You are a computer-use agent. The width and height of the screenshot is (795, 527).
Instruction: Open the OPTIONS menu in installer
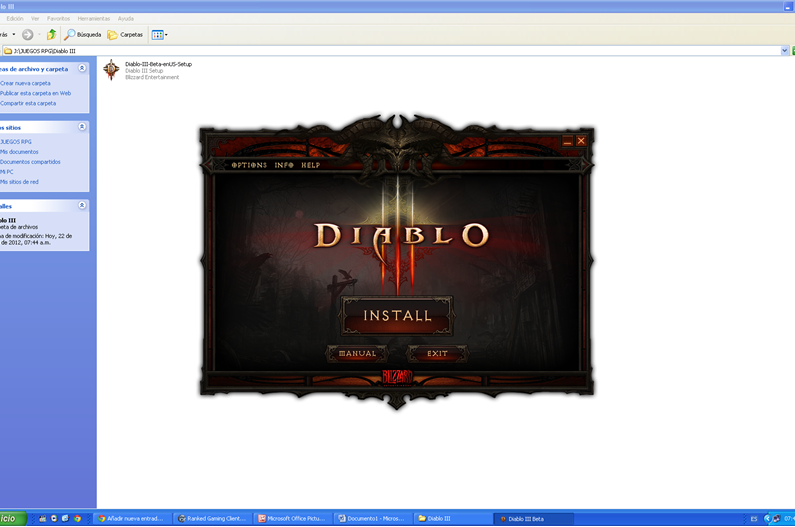pyautogui.click(x=249, y=165)
